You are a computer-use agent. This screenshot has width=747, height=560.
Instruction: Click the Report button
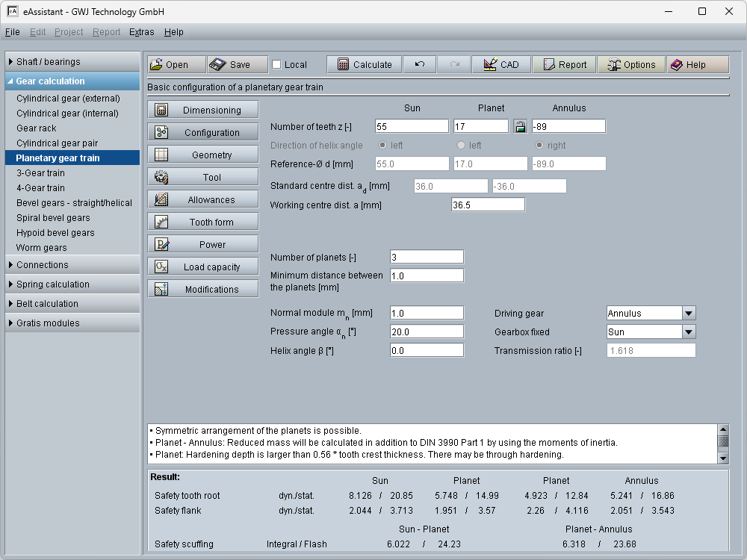564,65
